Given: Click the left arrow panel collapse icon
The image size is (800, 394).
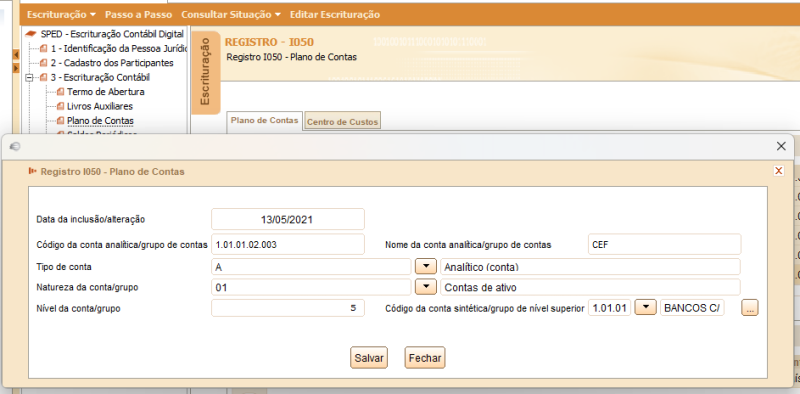Looking at the screenshot, I should pos(16,55).
